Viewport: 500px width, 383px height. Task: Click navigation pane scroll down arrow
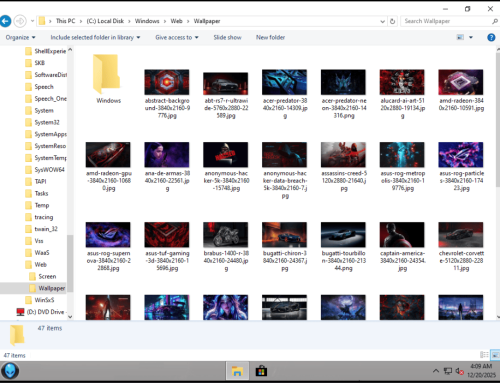(x=70, y=317)
